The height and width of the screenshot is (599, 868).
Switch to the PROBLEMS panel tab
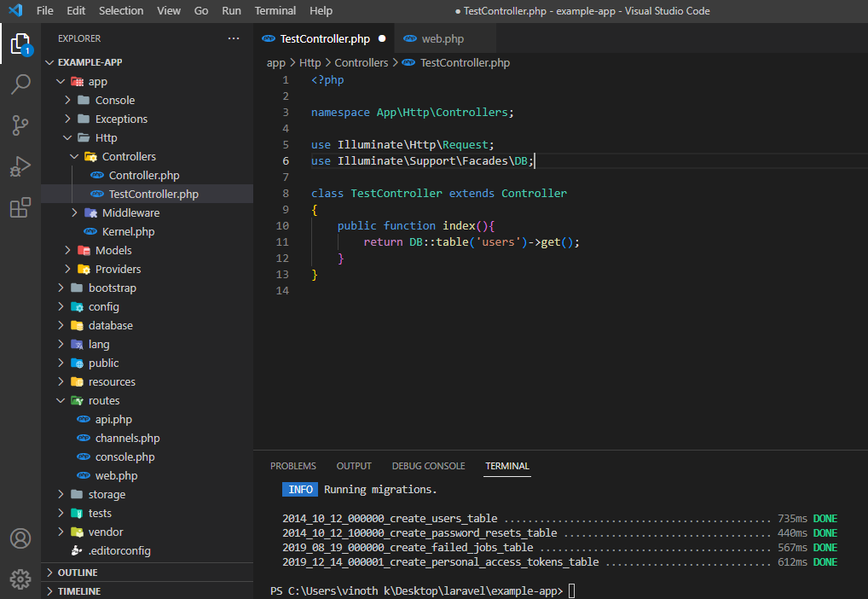292,466
